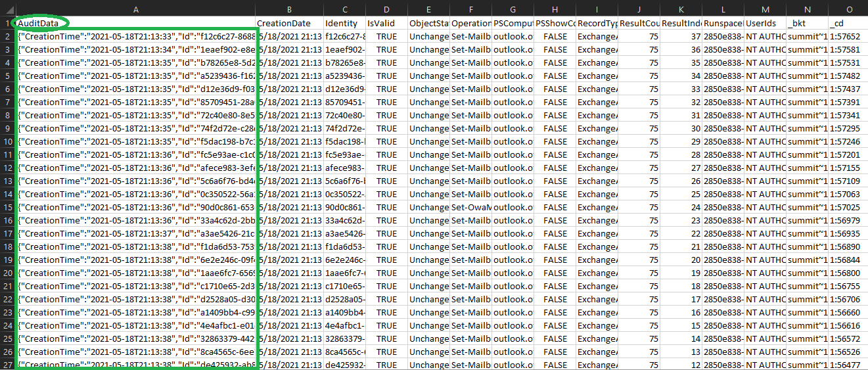
Task: Click column letter A header
Action: point(135,9)
